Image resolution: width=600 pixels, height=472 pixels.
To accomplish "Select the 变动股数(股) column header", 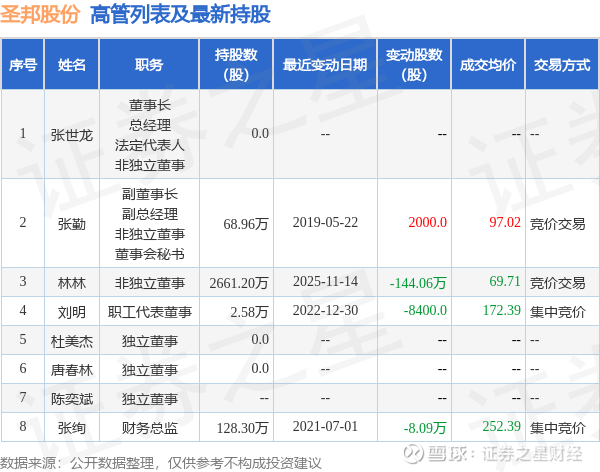I will pyautogui.click(x=414, y=64).
